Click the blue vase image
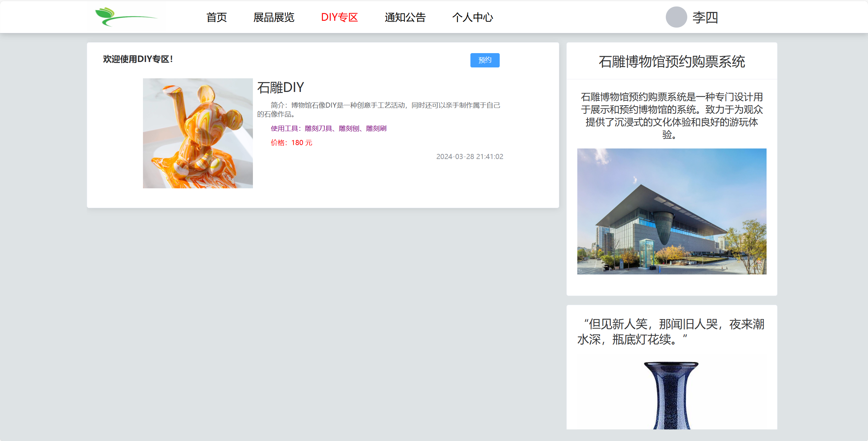This screenshot has height=441, width=868. 671,395
